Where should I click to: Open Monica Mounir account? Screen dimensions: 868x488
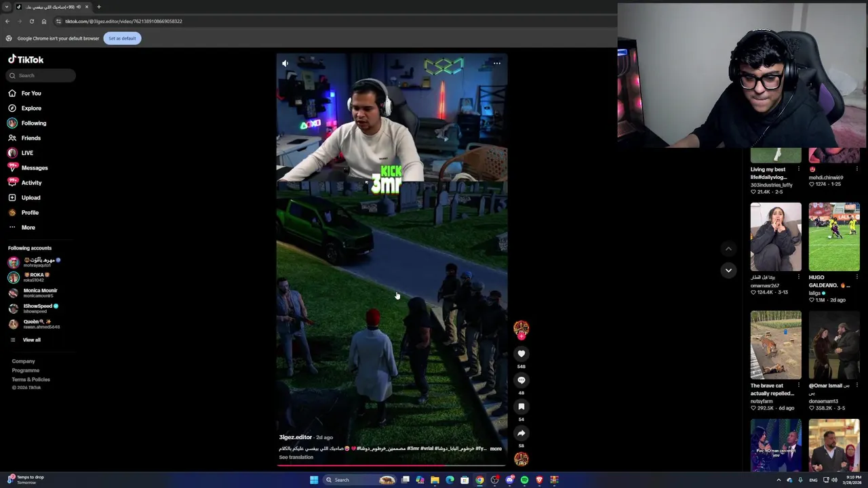click(33, 293)
